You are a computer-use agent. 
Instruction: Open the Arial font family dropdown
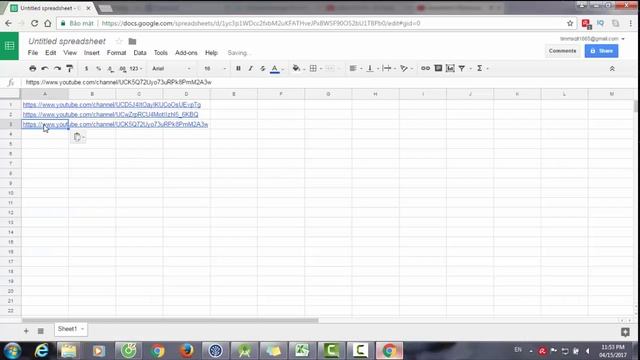coord(171,69)
